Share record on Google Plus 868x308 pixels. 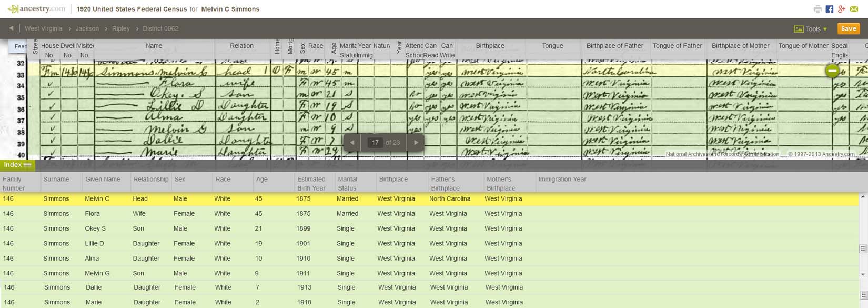(x=842, y=9)
